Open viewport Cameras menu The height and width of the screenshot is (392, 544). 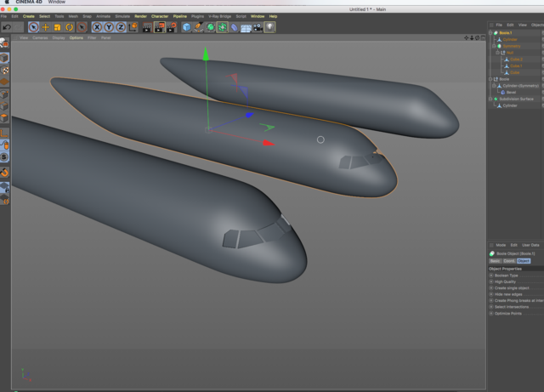[40, 38]
